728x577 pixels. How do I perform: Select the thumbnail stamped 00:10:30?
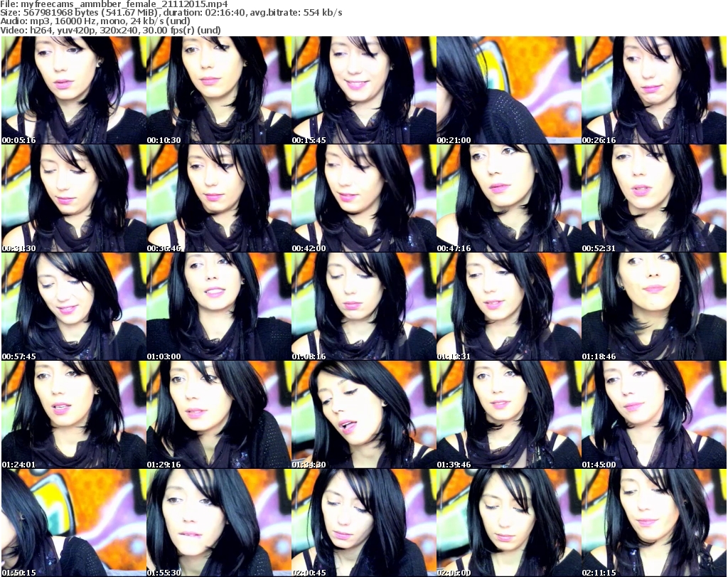219,90
